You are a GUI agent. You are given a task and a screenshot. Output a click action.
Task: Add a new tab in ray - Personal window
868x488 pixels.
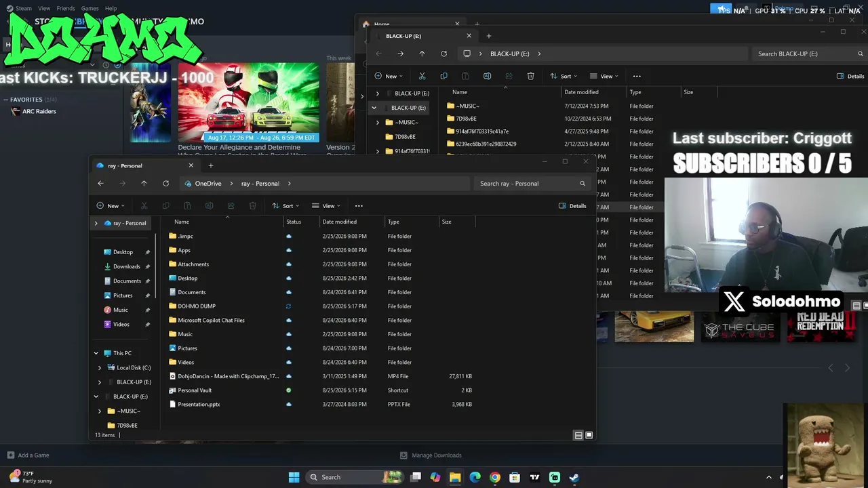(211, 165)
